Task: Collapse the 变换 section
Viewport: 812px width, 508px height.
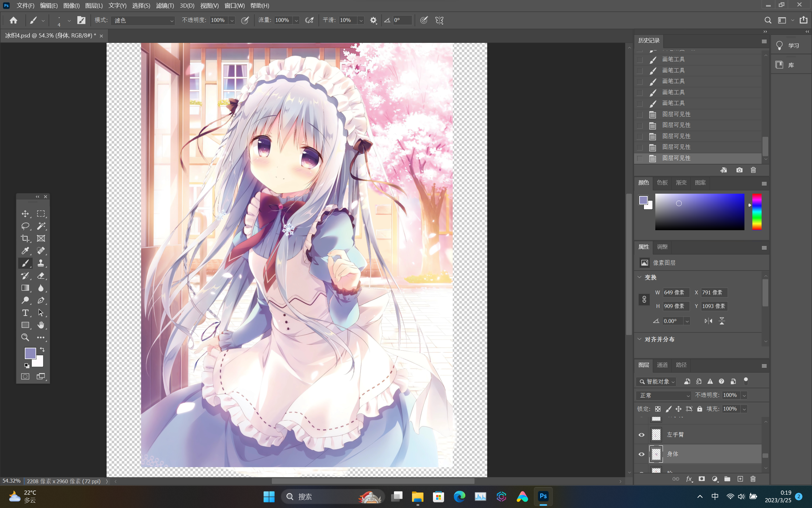Action: 639,277
